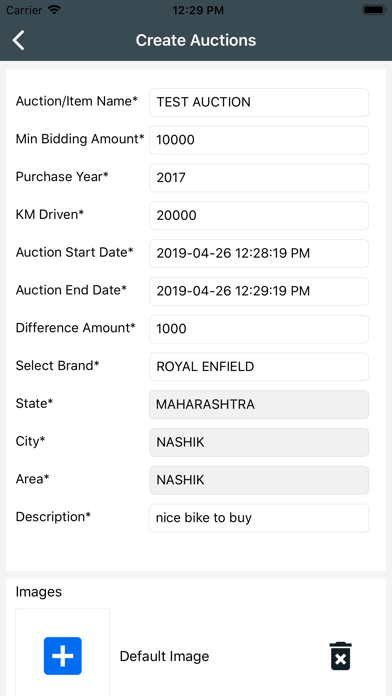Edit the Difference Amount field
392x696 pixels.
point(259,329)
